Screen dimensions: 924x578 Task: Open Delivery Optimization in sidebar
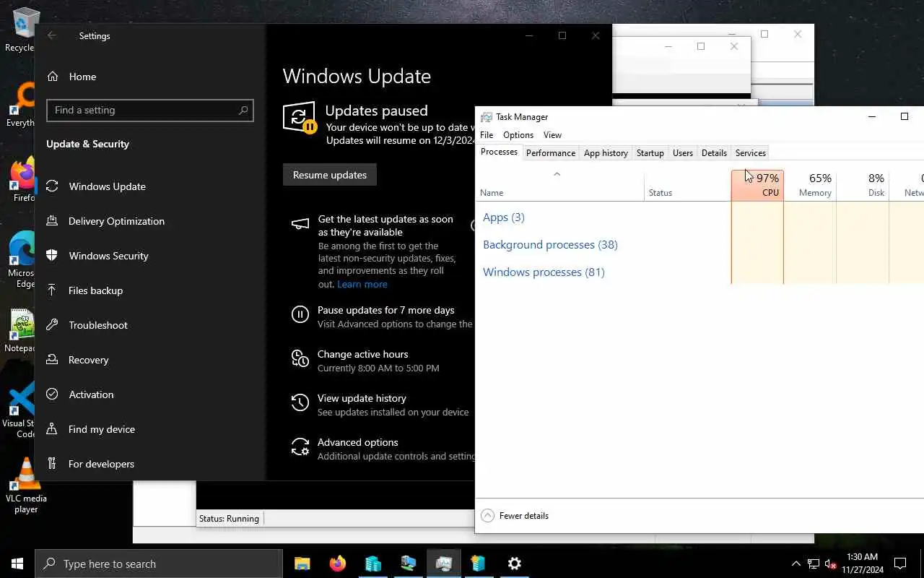point(116,221)
